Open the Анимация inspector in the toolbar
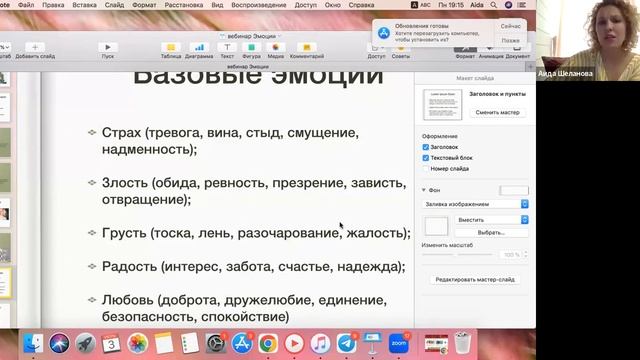 point(491,49)
